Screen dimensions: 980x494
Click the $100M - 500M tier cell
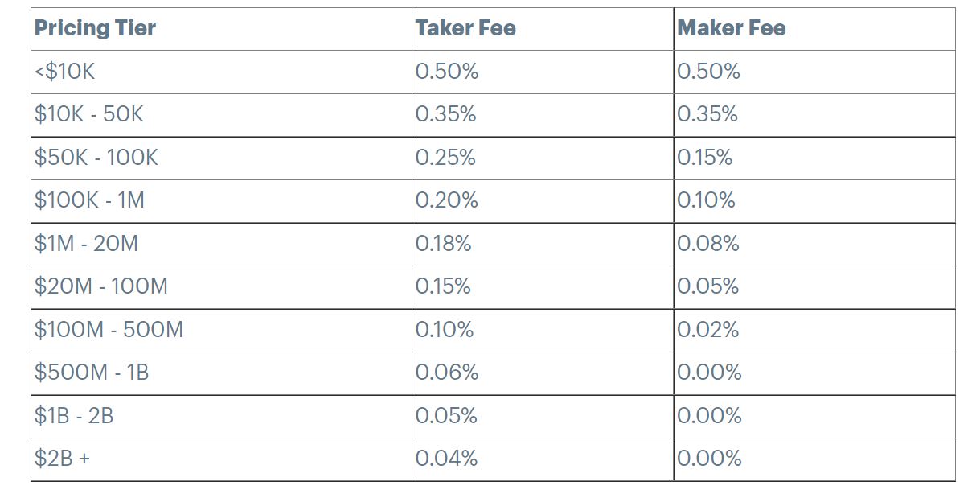point(222,331)
